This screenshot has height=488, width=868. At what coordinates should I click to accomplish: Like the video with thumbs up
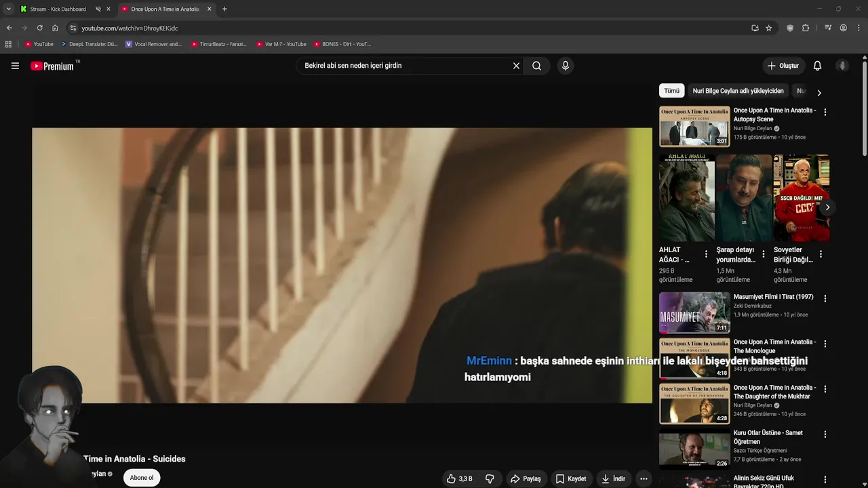pyautogui.click(x=459, y=479)
